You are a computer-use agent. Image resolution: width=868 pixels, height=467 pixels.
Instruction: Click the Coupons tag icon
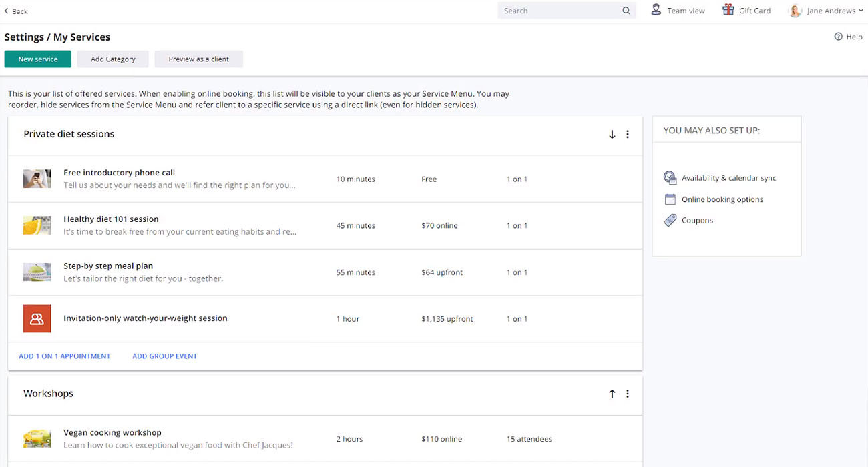670,221
